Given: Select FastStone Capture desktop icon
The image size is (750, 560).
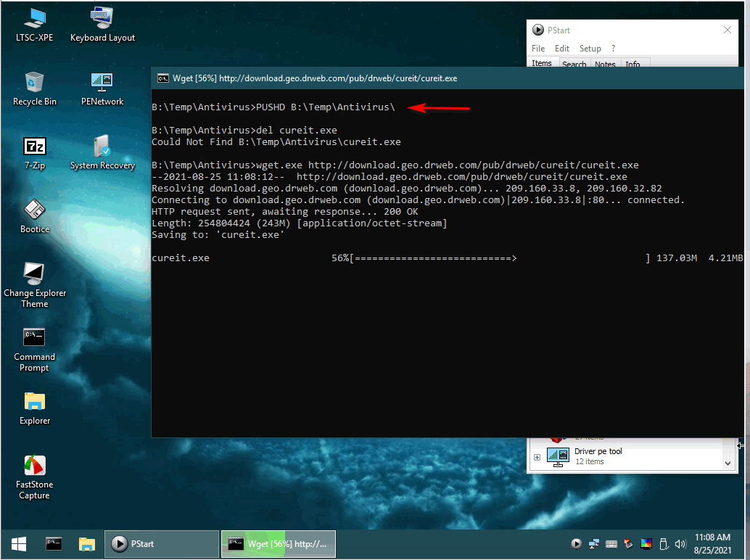Looking at the screenshot, I should point(34,477).
